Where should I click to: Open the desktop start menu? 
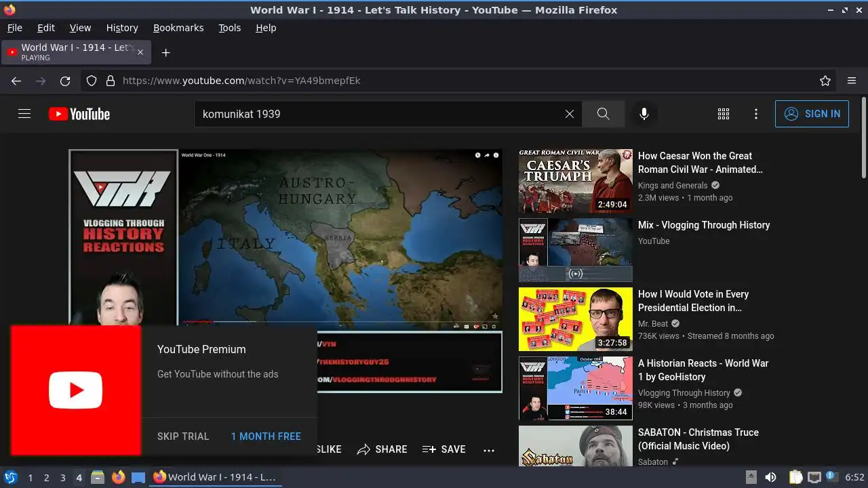point(11,477)
